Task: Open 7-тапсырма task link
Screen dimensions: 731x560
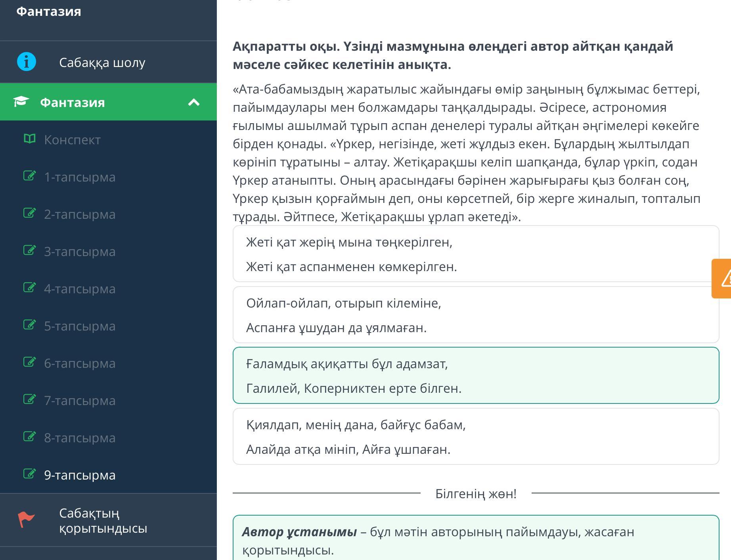Action: (x=80, y=401)
